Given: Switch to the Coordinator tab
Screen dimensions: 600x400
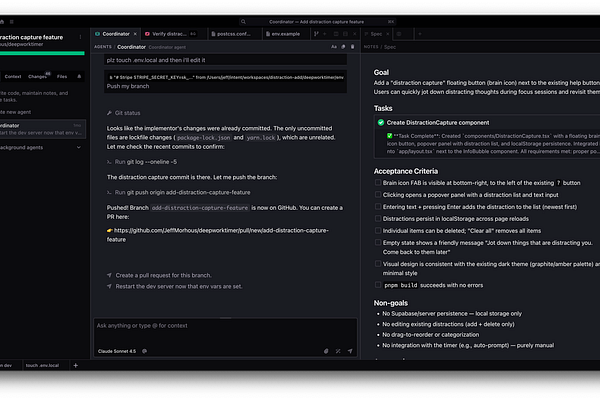Looking at the screenshot, I should [x=116, y=34].
